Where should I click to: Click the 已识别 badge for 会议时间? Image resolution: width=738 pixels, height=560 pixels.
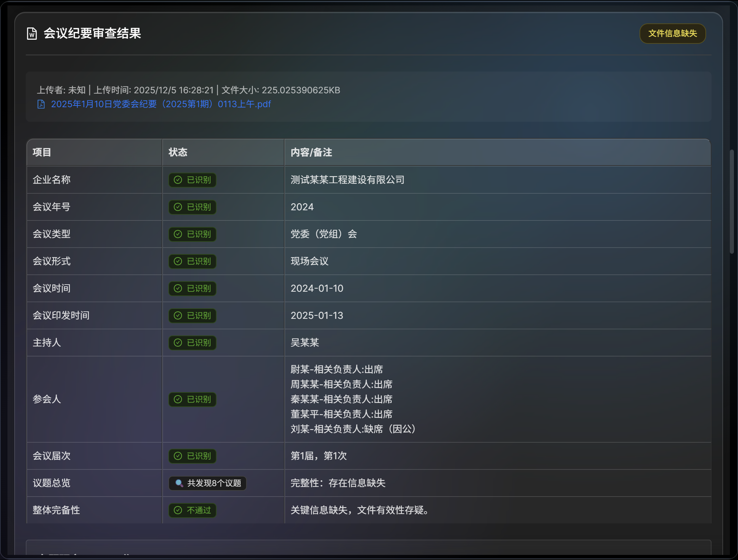pos(192,288)
